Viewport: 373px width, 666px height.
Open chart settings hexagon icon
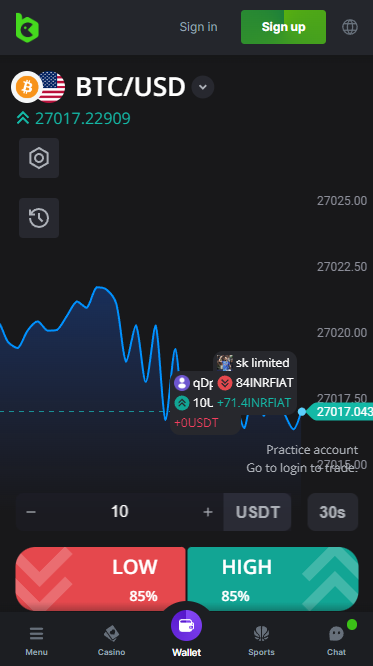(39, 158)
